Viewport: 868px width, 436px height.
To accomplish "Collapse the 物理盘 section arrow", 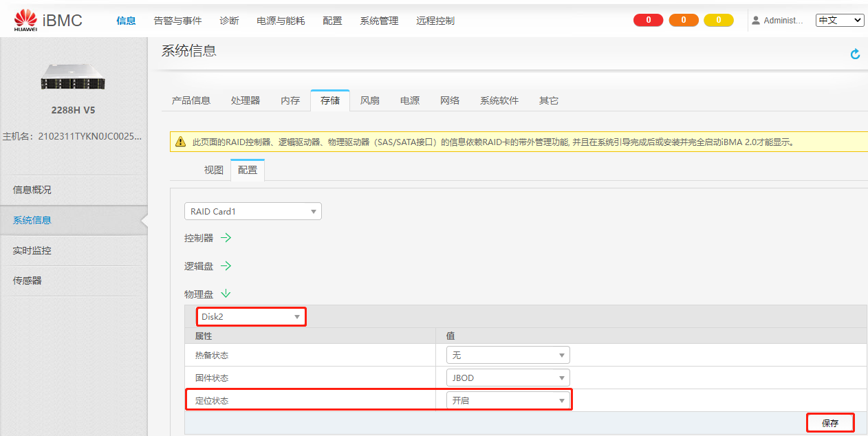I will (x=226, y=294).
